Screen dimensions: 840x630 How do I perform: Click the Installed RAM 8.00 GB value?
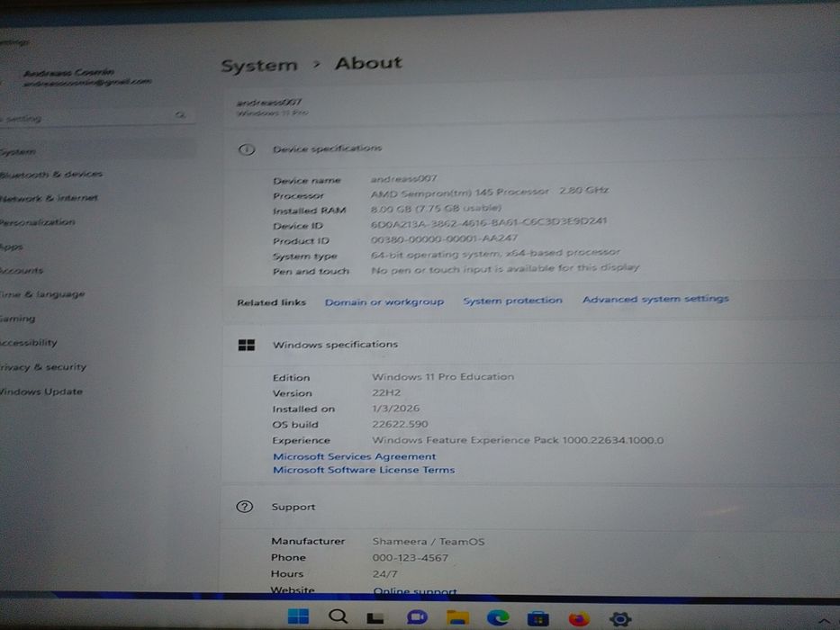pos(436,209)
